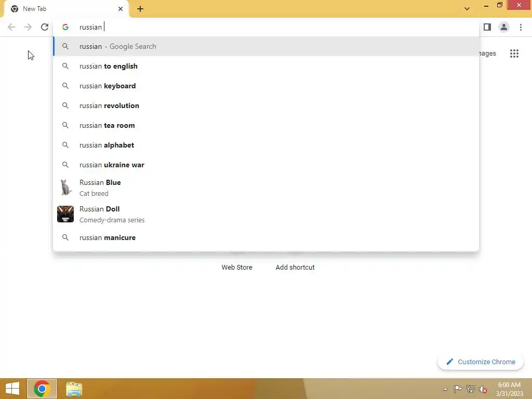
Task: Show hidden tray icons arrow
Action: tap(445, 389)
